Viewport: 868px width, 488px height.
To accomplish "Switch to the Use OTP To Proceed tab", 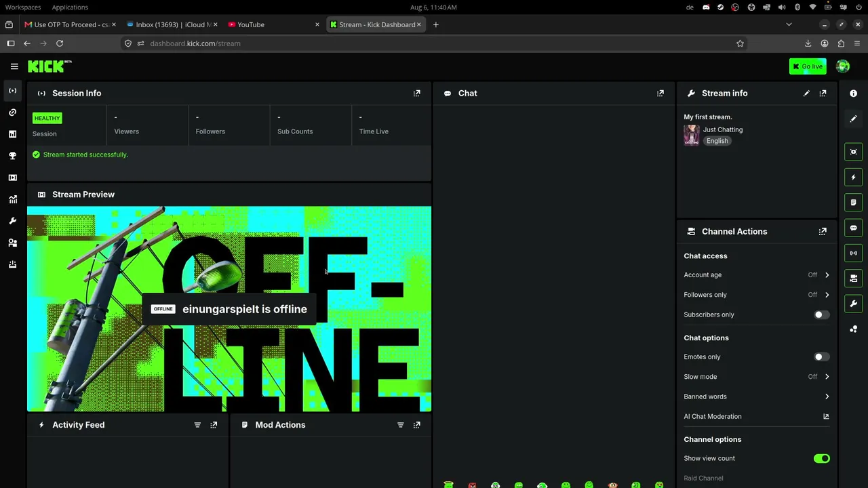I will [68, 24].
